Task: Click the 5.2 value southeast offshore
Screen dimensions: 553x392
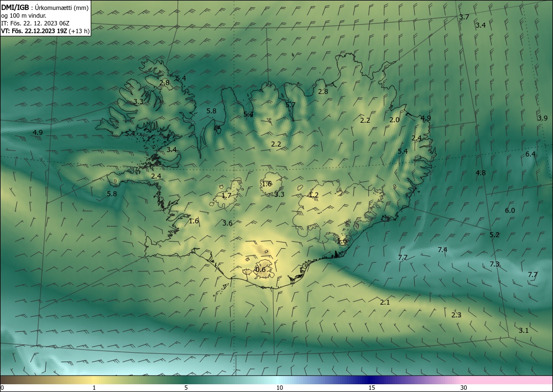Action: (x=494, y=235)
